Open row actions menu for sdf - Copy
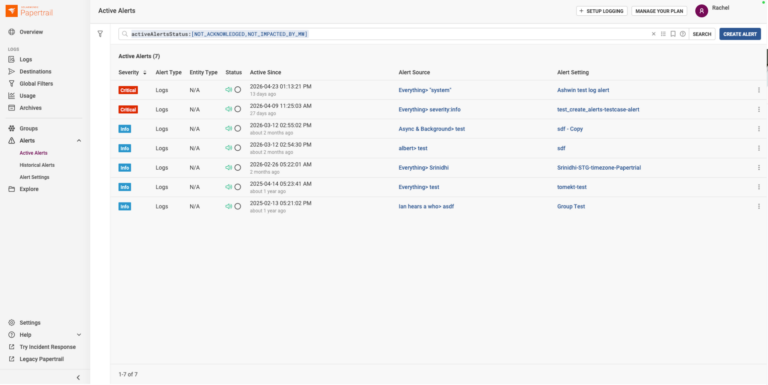 (759, 129)
